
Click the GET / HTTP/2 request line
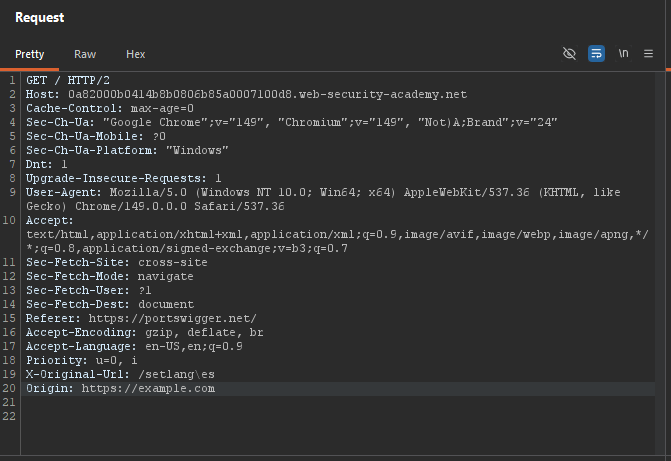[x=68, y=80]
